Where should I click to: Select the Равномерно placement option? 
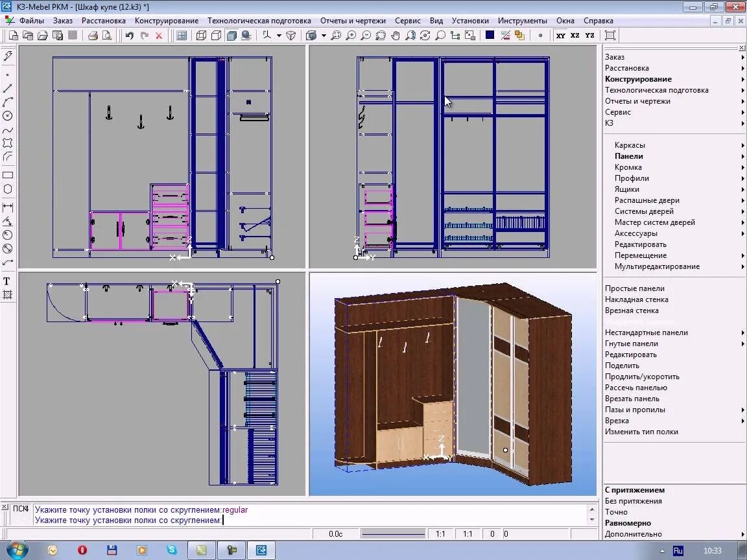(628, 523)
